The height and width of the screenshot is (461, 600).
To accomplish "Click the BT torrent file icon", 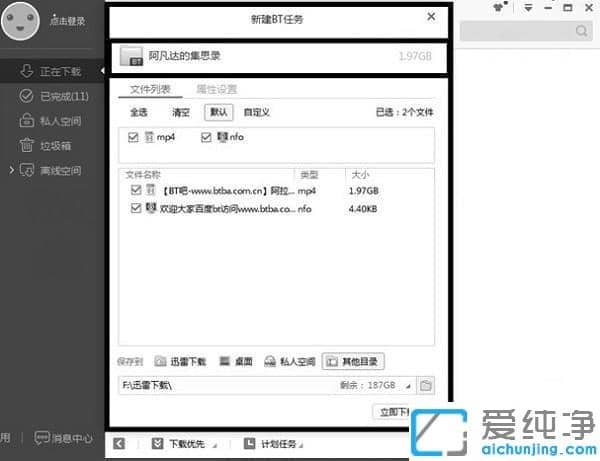I will [x=131, y=56].
